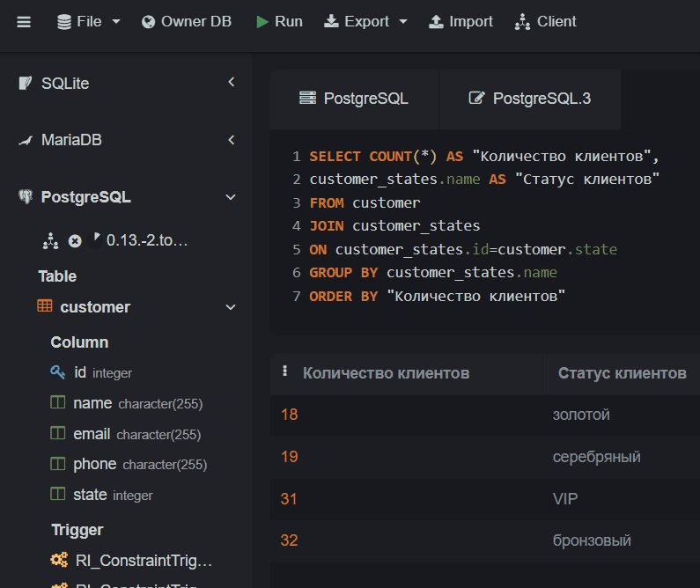Select result cell золотой

coord(581,415)
